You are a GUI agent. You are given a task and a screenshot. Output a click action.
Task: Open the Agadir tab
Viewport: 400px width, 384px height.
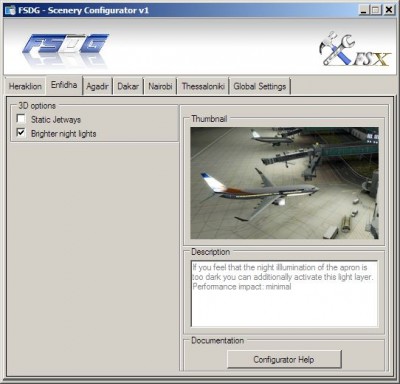(x=97, y=86)
